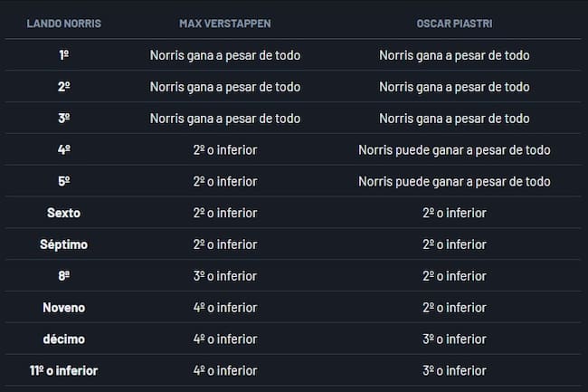Click the LANDO NORRIS column header
Screen dimensions: 588x392
click(x=64, y=23)
